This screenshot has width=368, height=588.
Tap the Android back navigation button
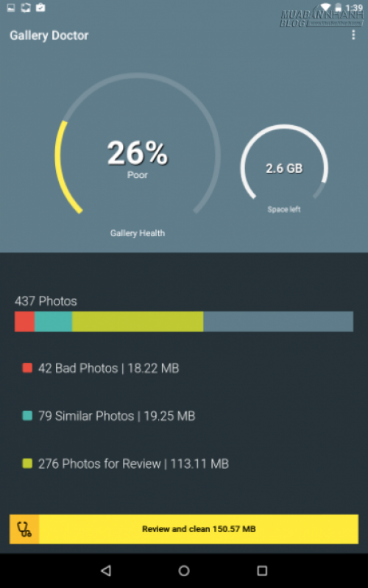106,571
